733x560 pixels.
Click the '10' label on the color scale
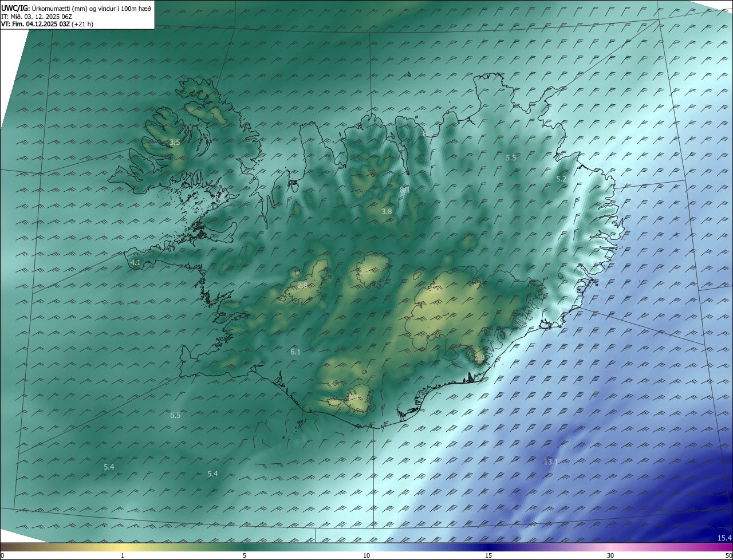[366, 555]
